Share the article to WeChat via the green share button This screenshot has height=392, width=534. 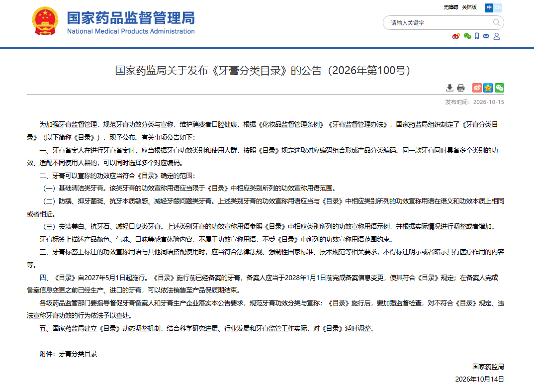tap(499, 88)
